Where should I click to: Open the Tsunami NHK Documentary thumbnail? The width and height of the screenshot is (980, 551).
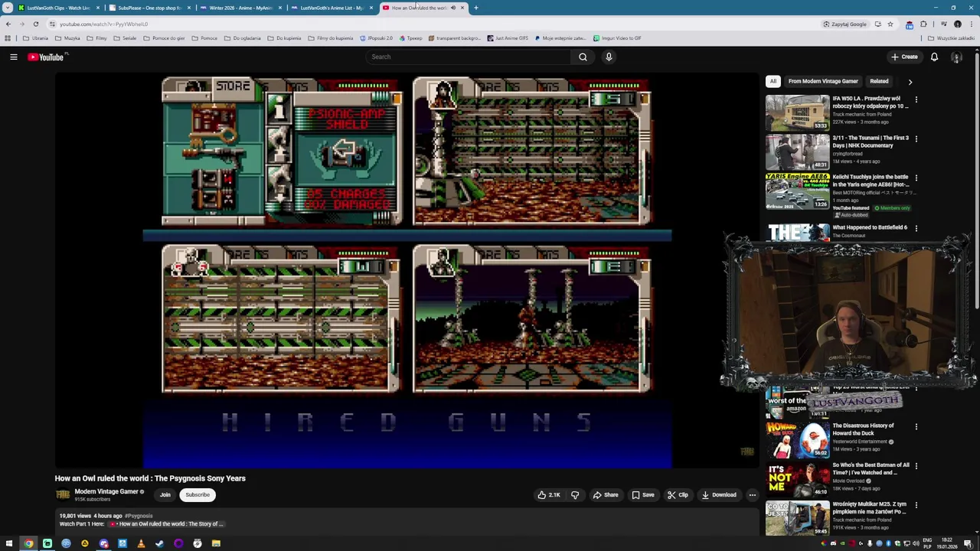click(x=797, y=152)
